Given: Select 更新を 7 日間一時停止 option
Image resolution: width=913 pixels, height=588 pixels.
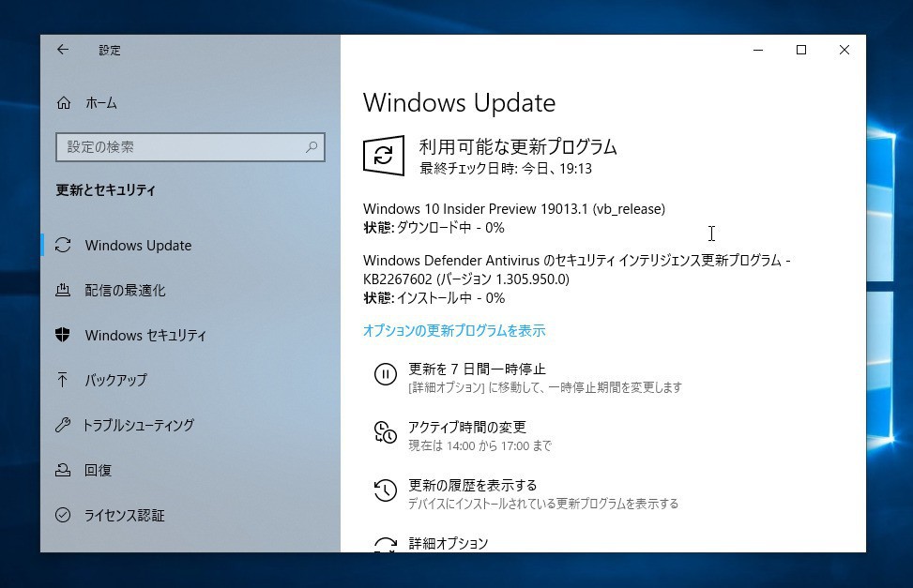Looking at the screenshot, I should pos(477,369).
